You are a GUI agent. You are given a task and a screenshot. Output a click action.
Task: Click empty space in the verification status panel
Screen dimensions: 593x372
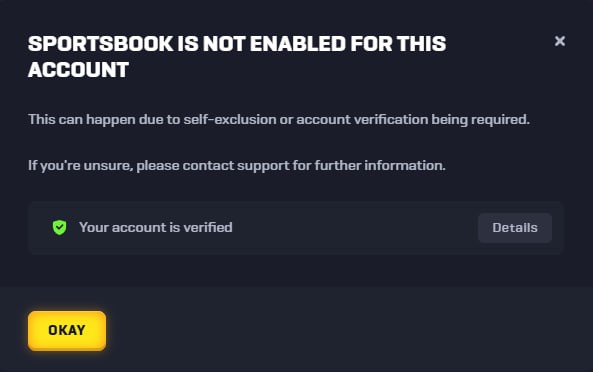coord(355,228)
